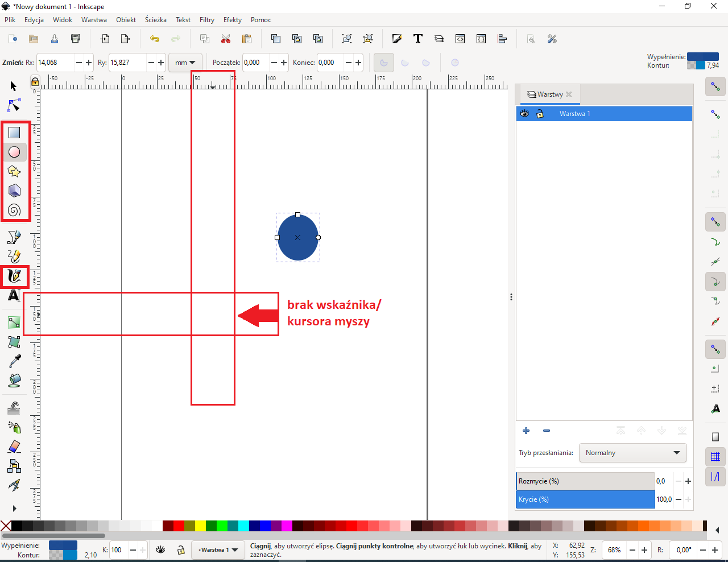Pick the Color dropper tool
728x562 pixels.
[14, 361]
